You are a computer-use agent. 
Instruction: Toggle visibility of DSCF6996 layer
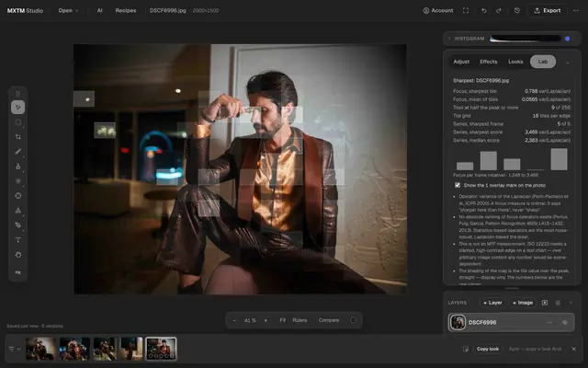click(x=565, y=323)
